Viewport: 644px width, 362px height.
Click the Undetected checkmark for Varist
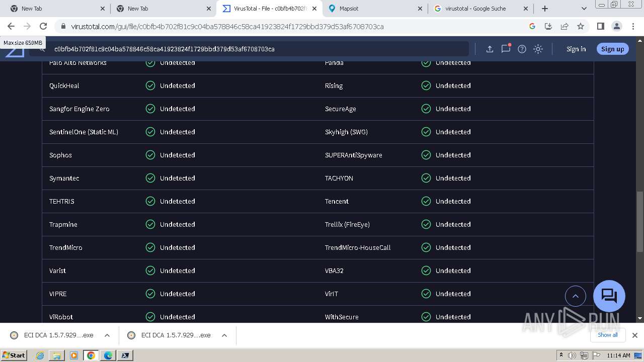pyautogui.click(x=150, y=270)
